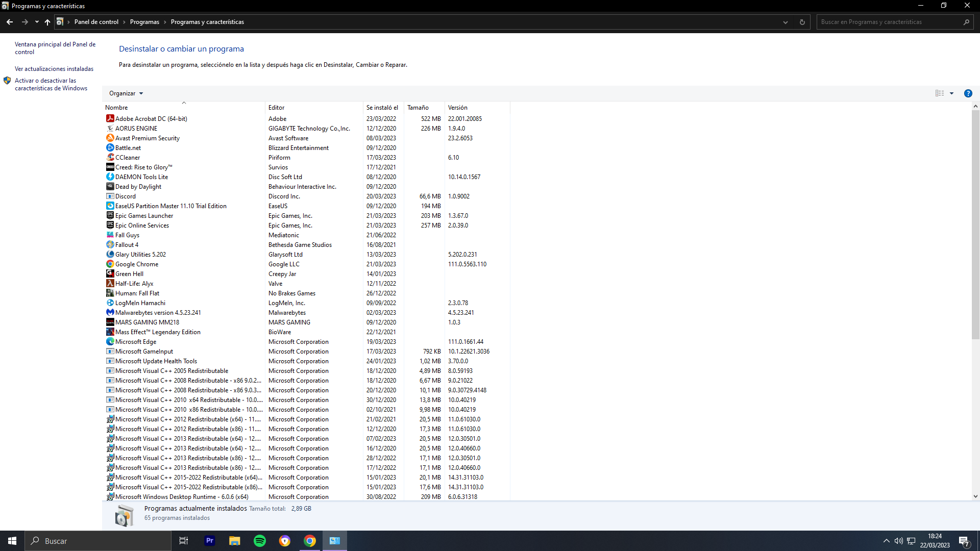Select the Malwarebytes icon in the list
The image size is (980, 551).
[110, 312]
